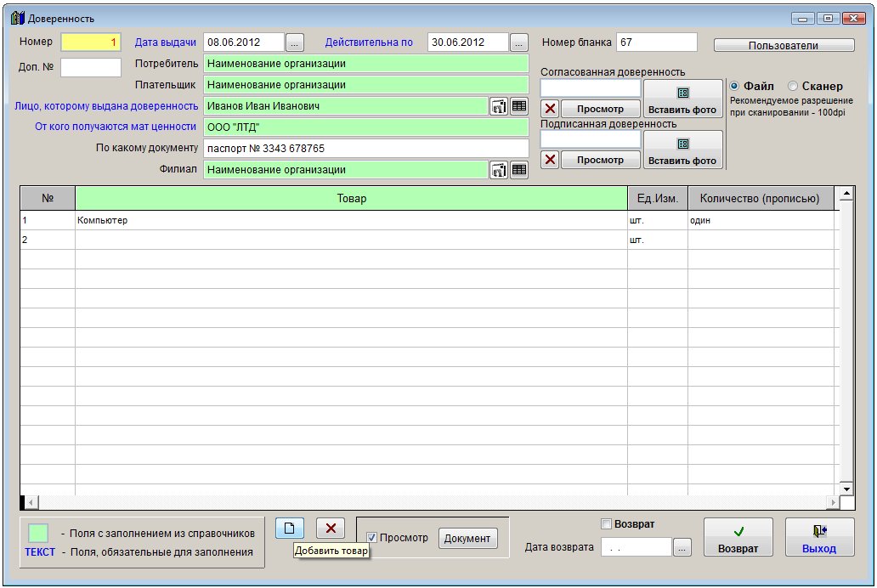The height and width of the screenshot is (588, 877).
Task: Open directory icon next to Иванов Иван Иванович
Action: [499, 106]
